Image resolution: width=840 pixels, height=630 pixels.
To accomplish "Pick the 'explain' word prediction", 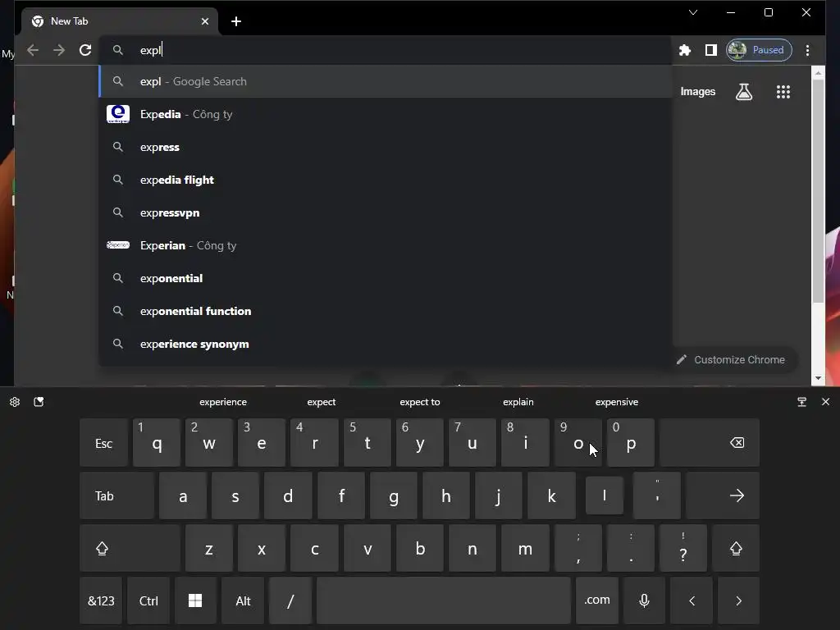I will (518, 402).
